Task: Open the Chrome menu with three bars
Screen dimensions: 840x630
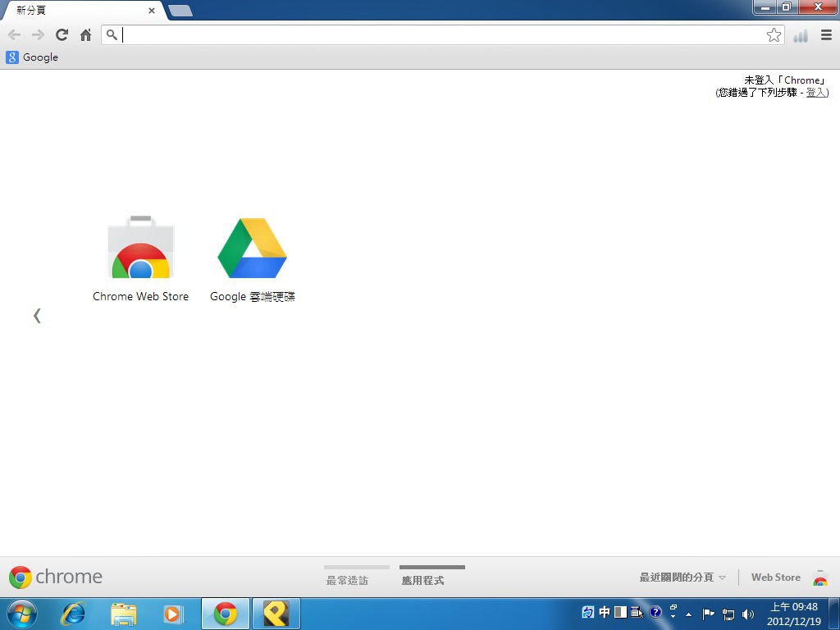Action: 826,35
